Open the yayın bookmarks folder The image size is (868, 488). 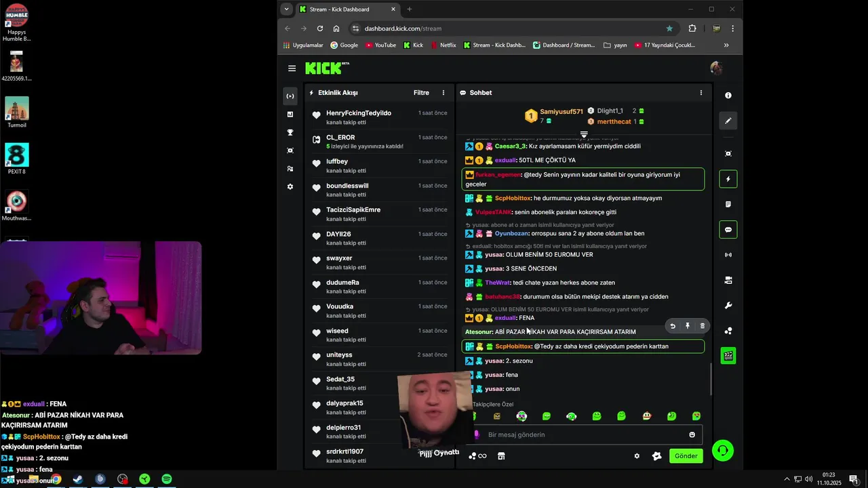[x=614, y=45]
